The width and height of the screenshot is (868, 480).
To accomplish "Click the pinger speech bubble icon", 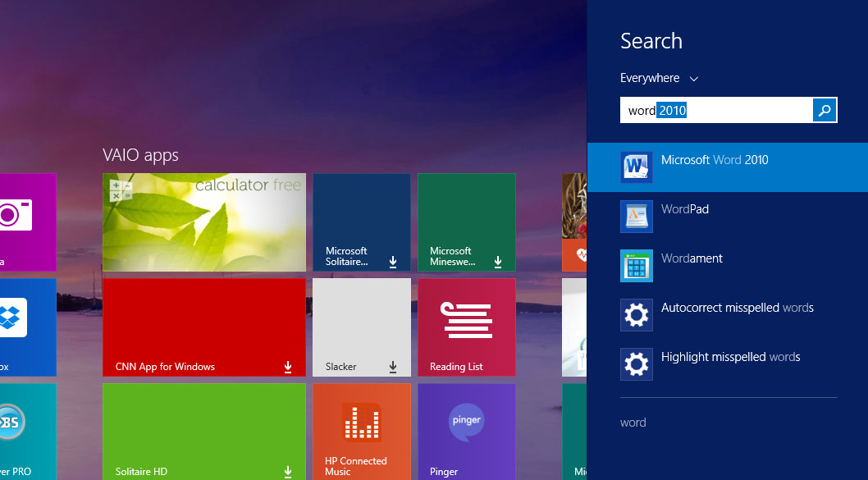I will pyautogui.click(x=466, y=422).
